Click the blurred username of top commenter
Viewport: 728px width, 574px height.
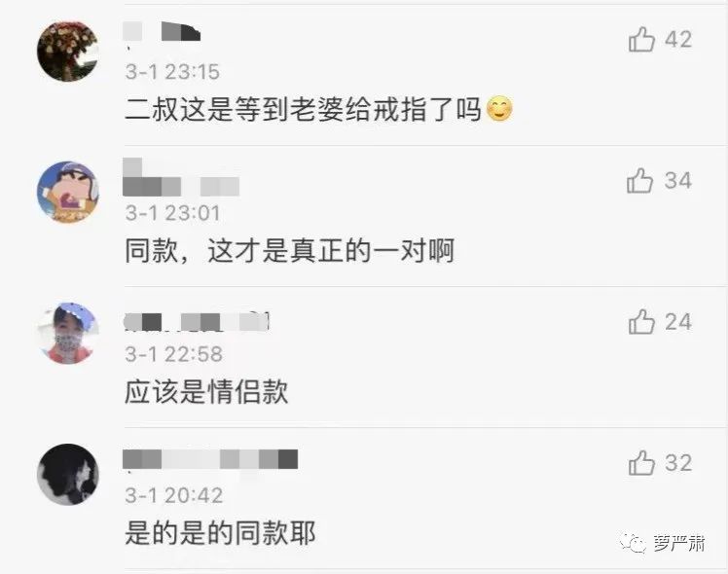click(x=162, y=31)
